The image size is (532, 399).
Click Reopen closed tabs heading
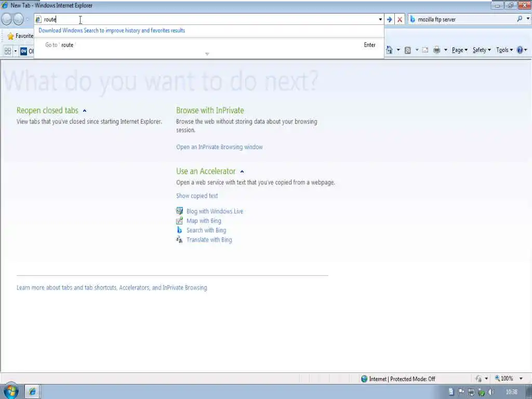[x=47, y=111]
